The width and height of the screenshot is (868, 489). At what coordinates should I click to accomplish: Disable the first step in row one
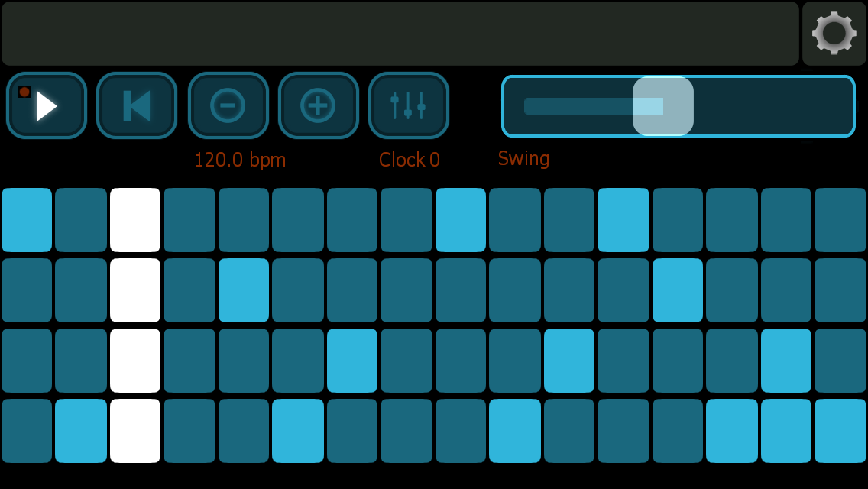(27, 220)
